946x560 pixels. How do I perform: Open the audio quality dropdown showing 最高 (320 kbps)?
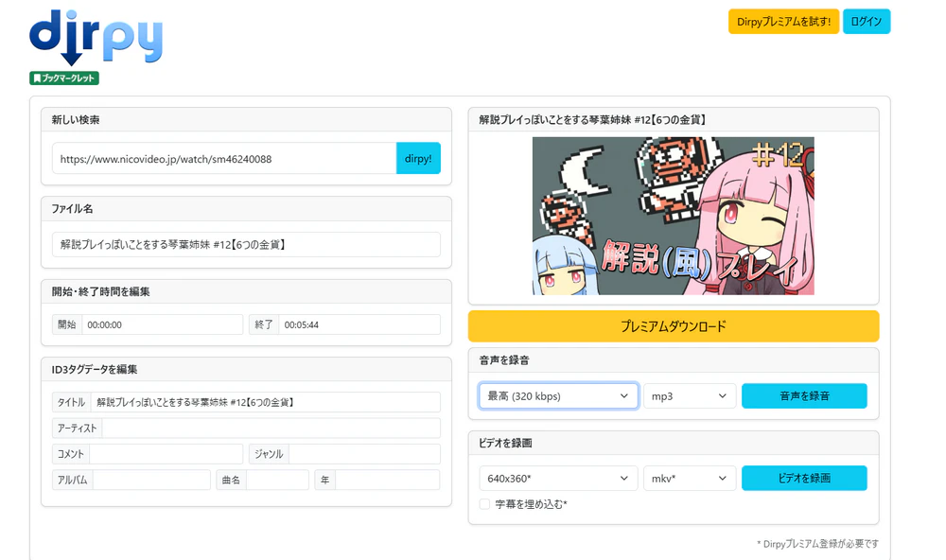tap(557, 395)
